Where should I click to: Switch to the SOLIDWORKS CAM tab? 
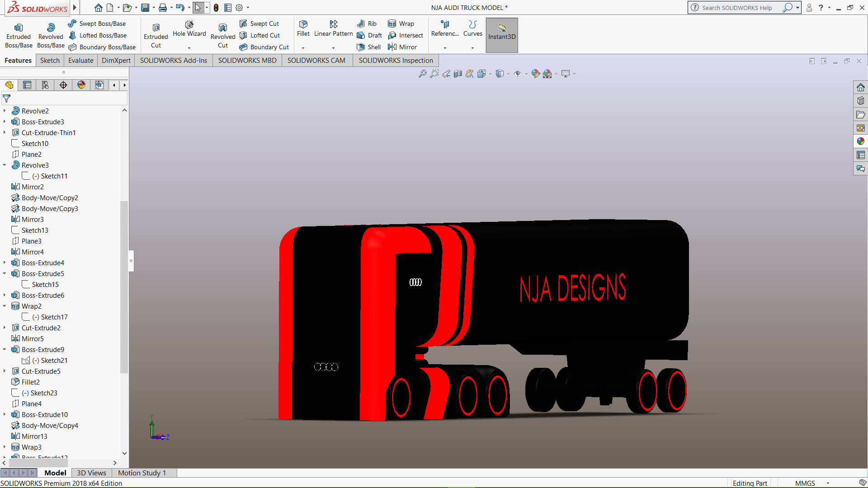tap(316, 61)
